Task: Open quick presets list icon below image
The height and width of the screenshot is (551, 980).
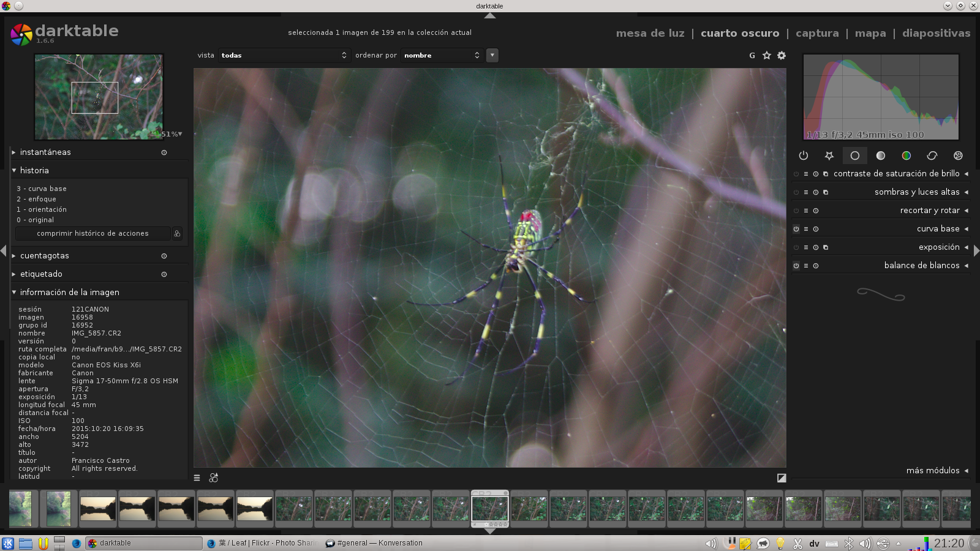Action: tap(197, 478)
